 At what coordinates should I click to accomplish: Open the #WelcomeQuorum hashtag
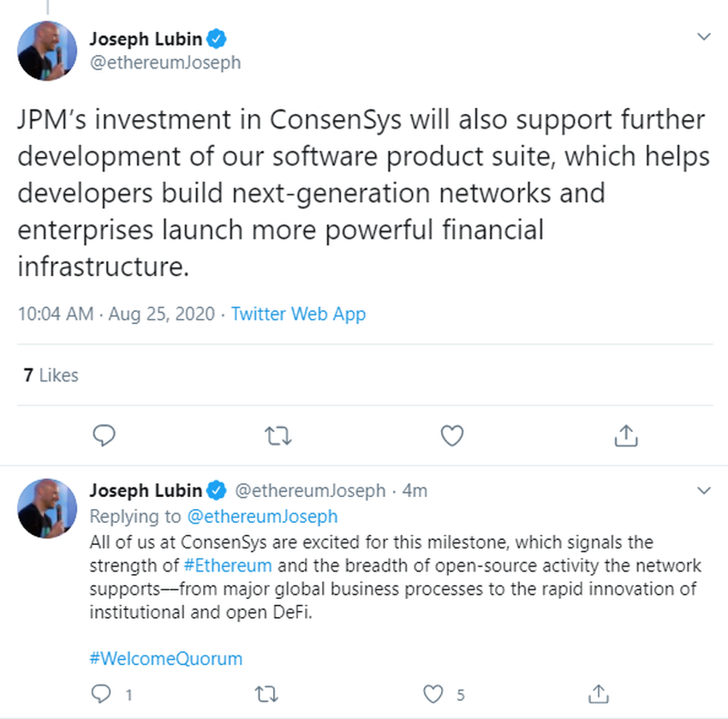[x=166, y=659]
